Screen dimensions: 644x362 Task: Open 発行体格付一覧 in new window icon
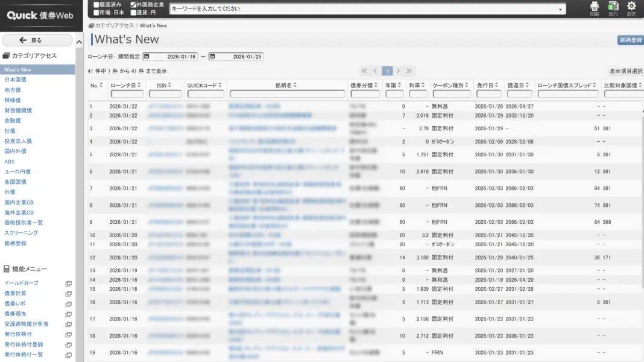[x=69, y=355]
